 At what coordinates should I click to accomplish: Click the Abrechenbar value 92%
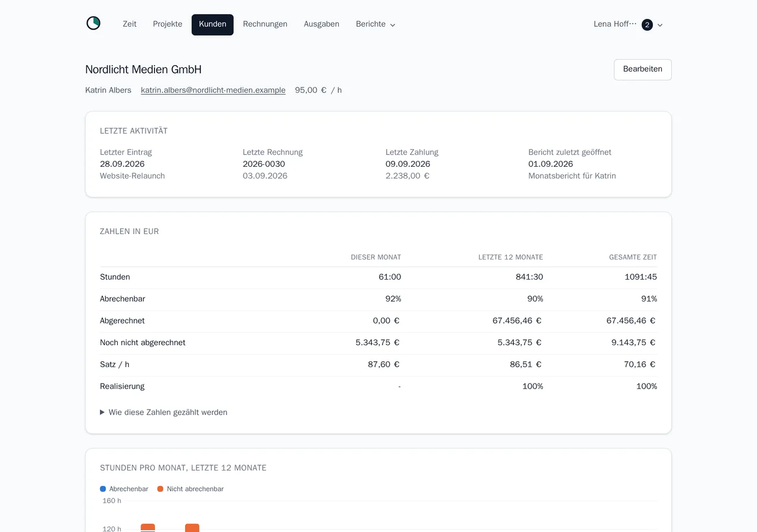point(393,299)
